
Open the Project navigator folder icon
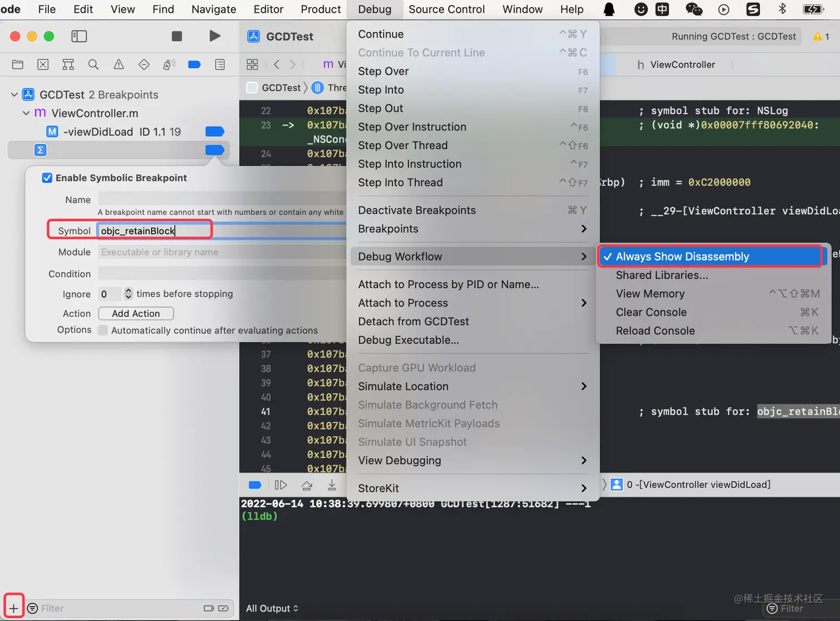(x=18, y=64)
